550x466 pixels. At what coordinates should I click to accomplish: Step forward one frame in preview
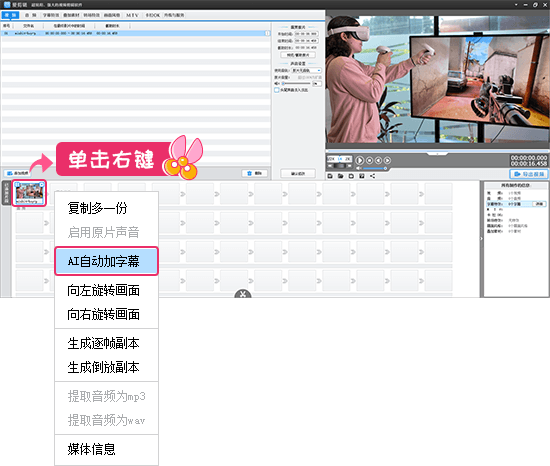[387, 160]
